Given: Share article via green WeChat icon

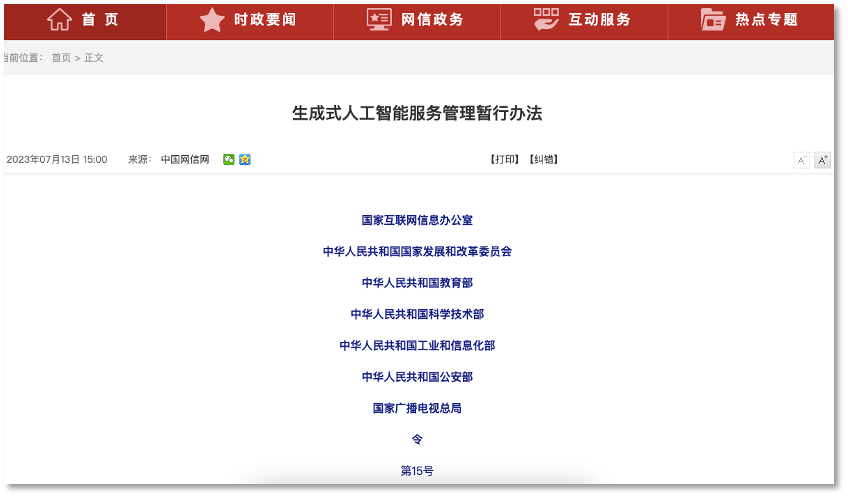Looking at the screenshot, I should [x=229, y=159].
